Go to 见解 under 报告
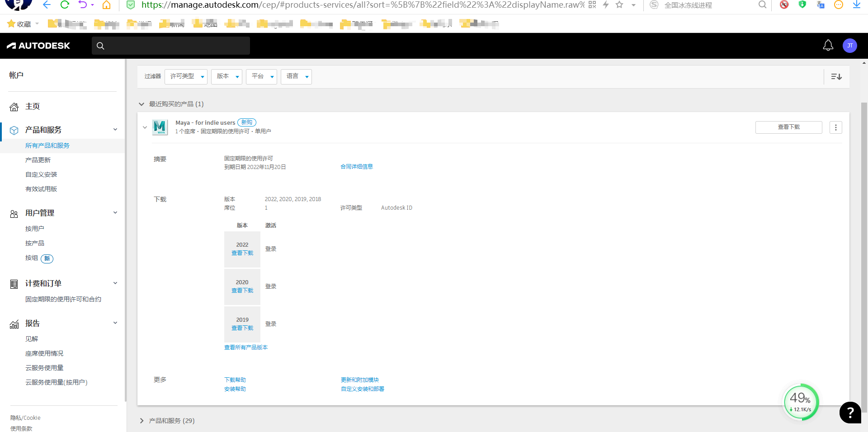Screen dimensions: 868x432 pos(32,339)
